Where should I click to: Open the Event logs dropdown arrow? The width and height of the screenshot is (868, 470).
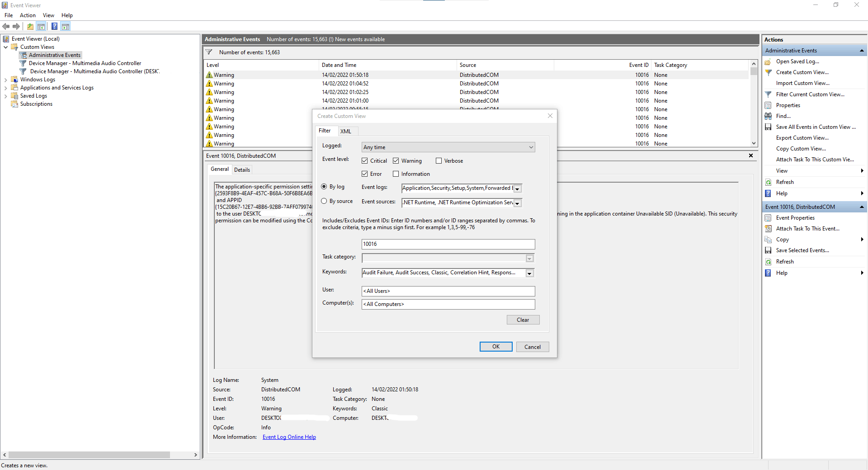click(518, 189)
